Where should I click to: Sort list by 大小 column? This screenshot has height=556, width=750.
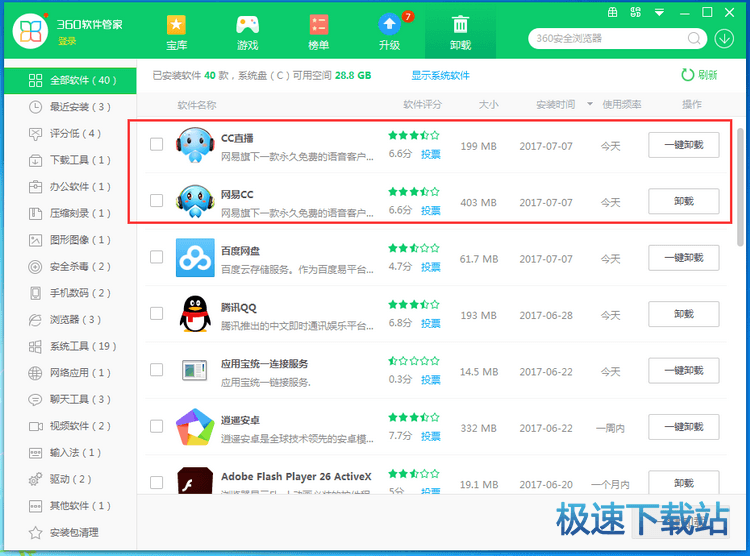pyautogui.click(x=488, y=104)
